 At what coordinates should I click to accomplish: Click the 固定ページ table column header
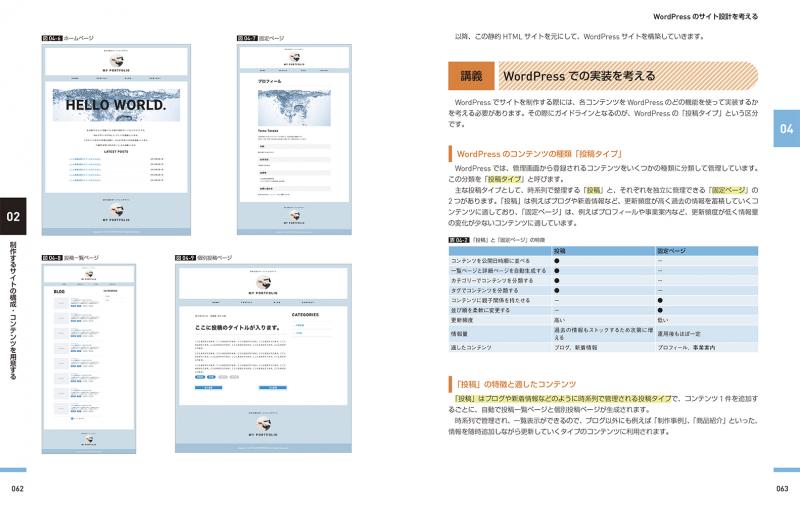[x=671, y=251]
